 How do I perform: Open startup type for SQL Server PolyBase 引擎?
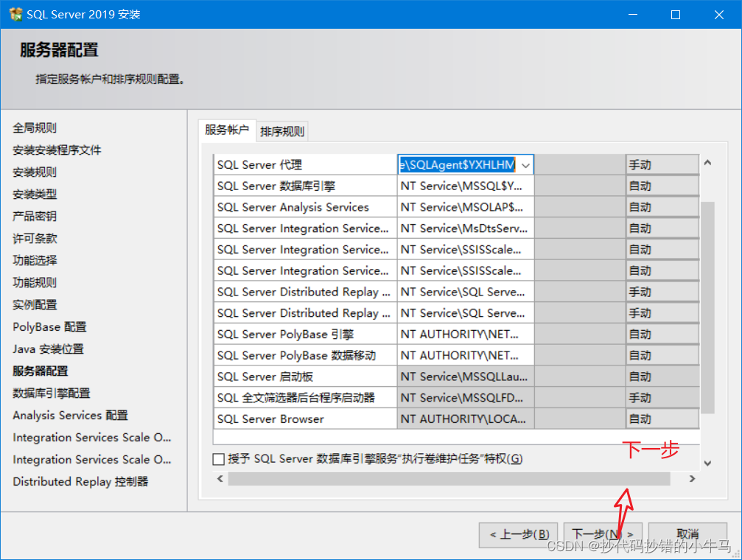(x=662, y=335)
